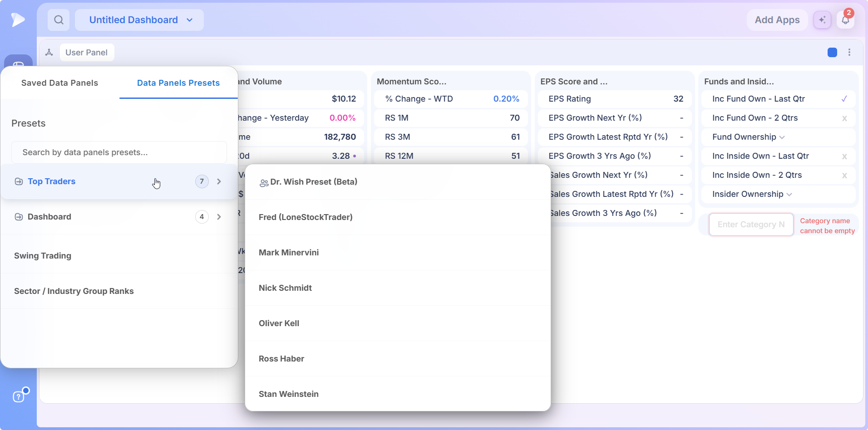This screenshot has width=868, height=430.
Task: Select Mark Minervini preset
Action: pyautogui.click(x=398, y=253)
